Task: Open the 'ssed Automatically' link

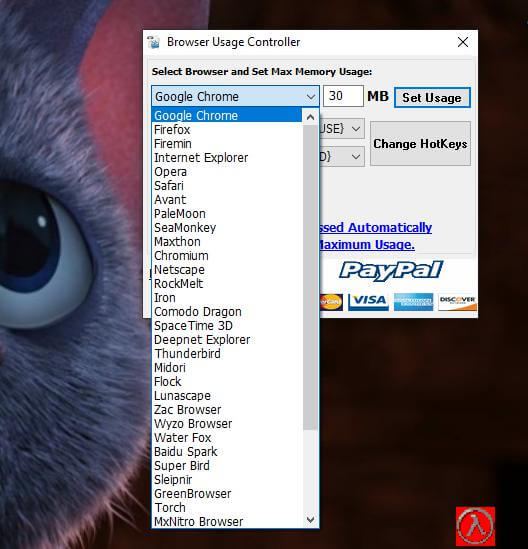Action: point(376,228)
